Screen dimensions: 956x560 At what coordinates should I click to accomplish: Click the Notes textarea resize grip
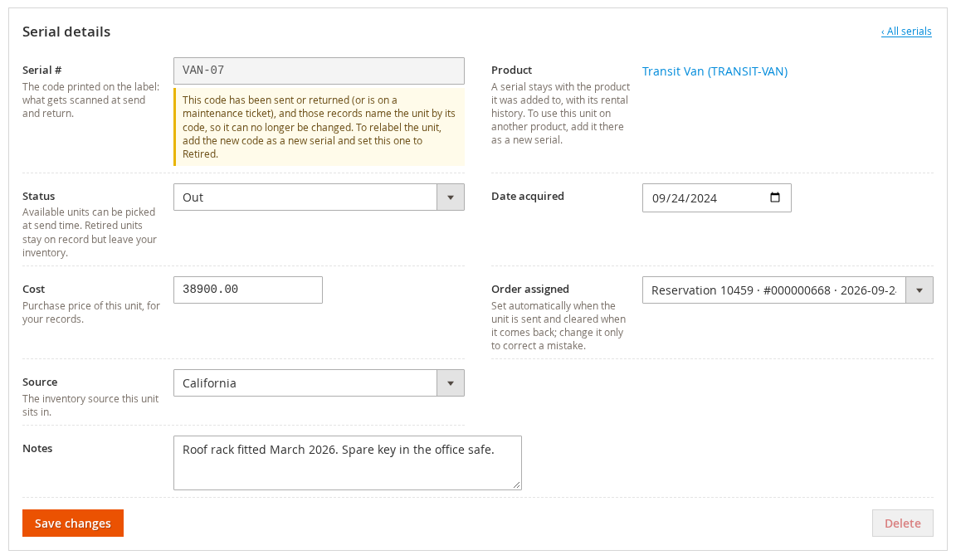(516, 485)
